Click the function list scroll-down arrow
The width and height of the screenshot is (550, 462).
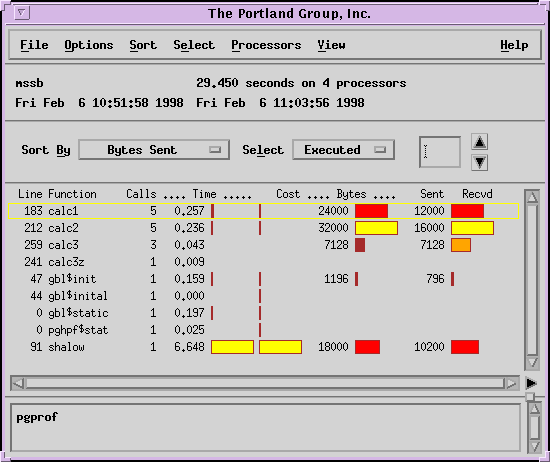click(x=532, y=362)
